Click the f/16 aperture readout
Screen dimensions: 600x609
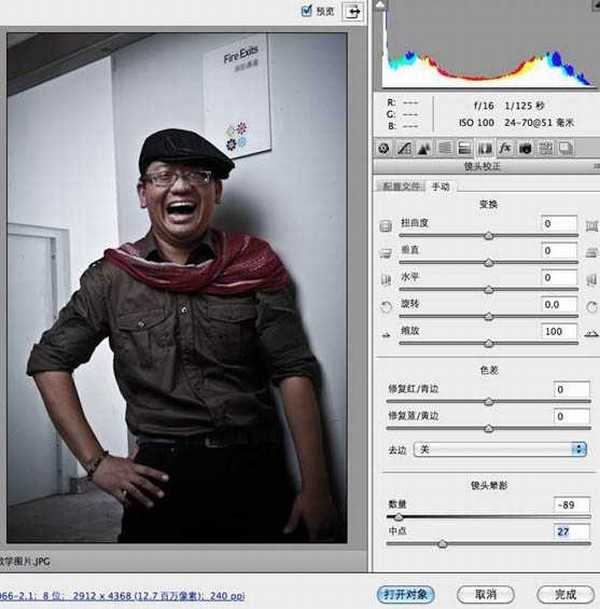[483, 106]
